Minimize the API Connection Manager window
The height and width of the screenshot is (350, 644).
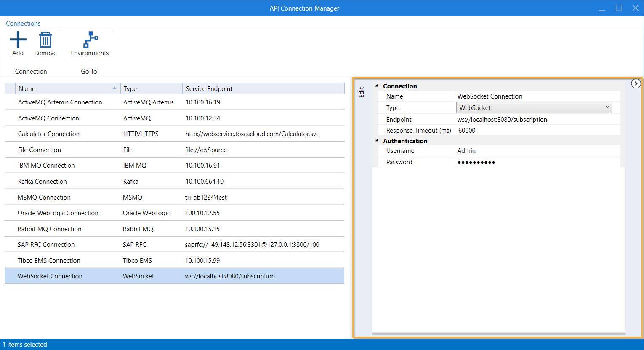click(x=602, y=8)
